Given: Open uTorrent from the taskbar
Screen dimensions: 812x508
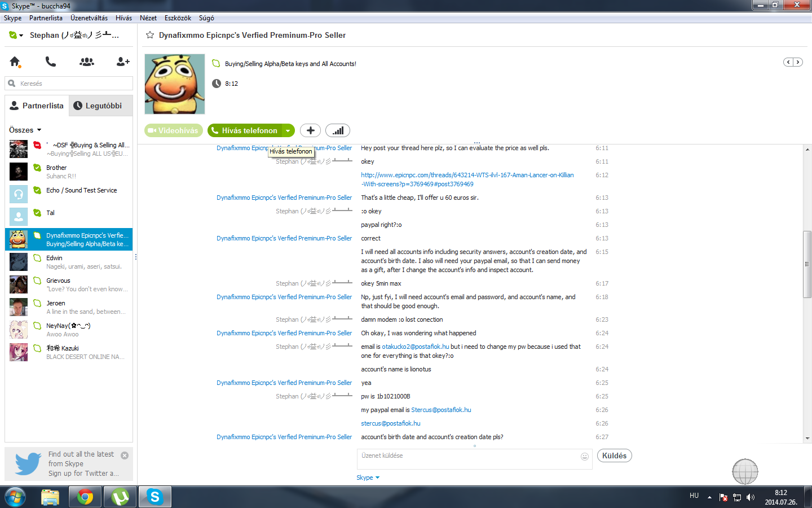Looking at the screenshot, I should [x=120, y=497].
